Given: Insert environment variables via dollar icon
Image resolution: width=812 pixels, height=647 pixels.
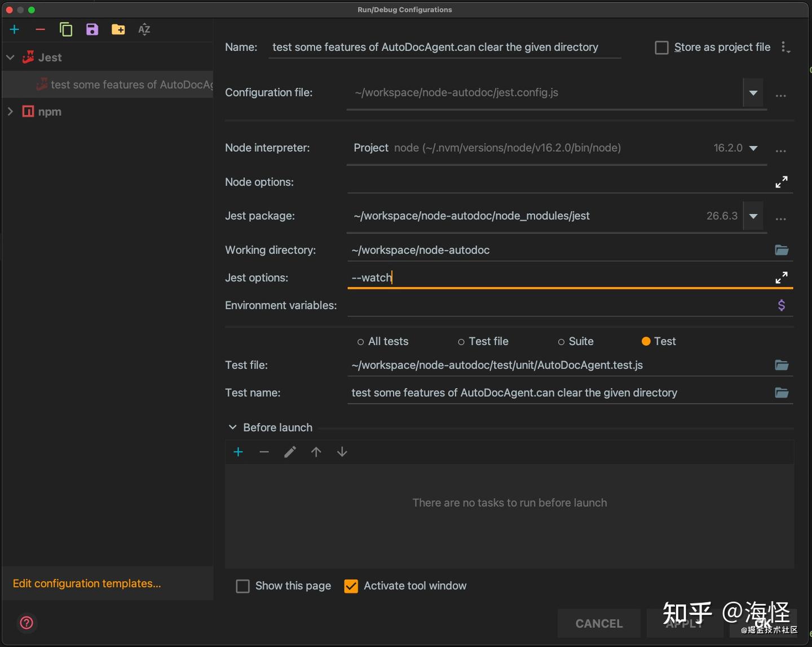Looking at the screenshot, I should tap(782, 305).
